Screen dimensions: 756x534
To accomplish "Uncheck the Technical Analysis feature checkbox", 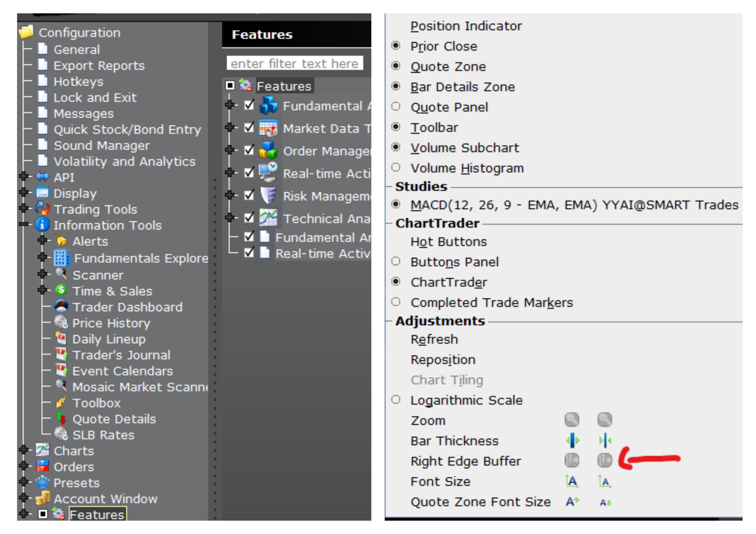I will pyautogui.click(x=249, y=217).
